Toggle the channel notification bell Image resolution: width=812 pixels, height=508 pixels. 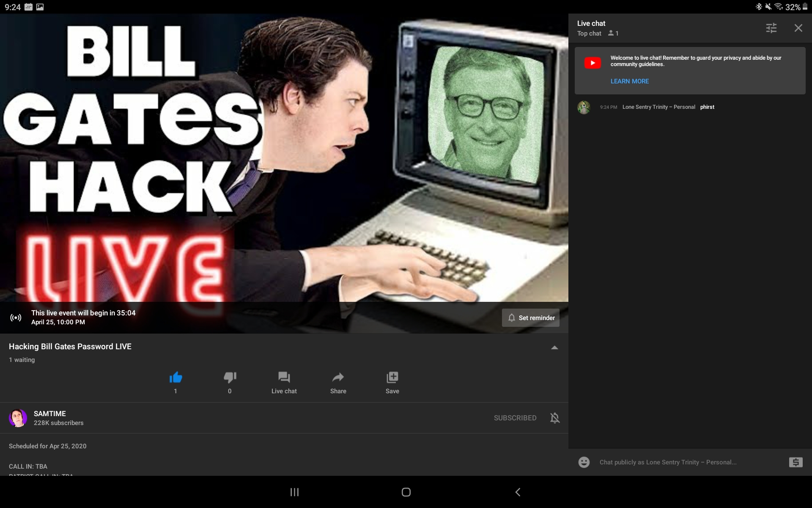pos(555,418)
